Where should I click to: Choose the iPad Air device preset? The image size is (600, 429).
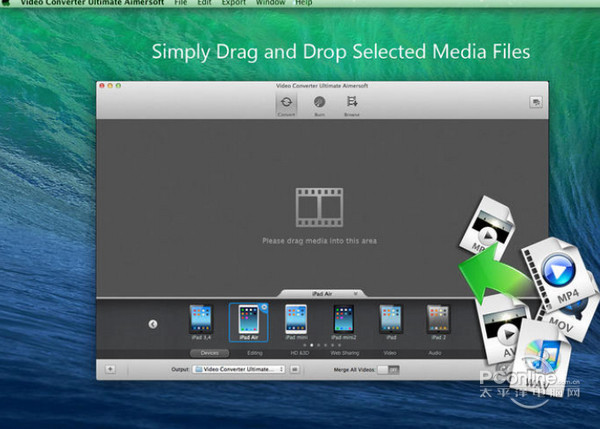pos(248,322)
